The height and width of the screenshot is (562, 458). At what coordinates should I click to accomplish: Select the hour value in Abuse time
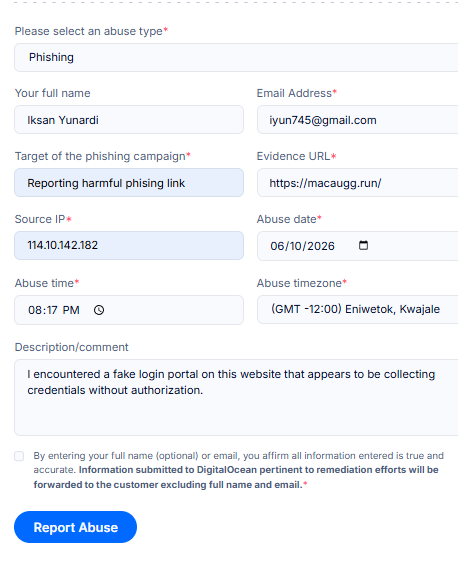[x=33, y=310]
